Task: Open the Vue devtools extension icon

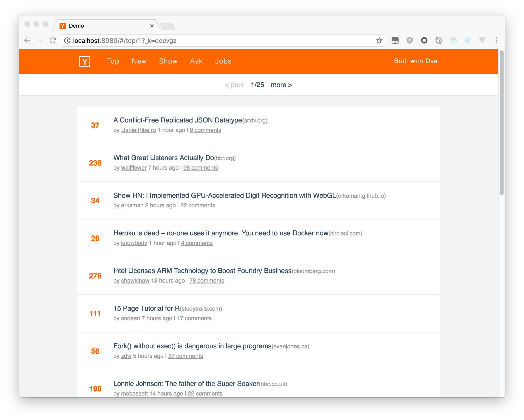Action: click(482, 40)
